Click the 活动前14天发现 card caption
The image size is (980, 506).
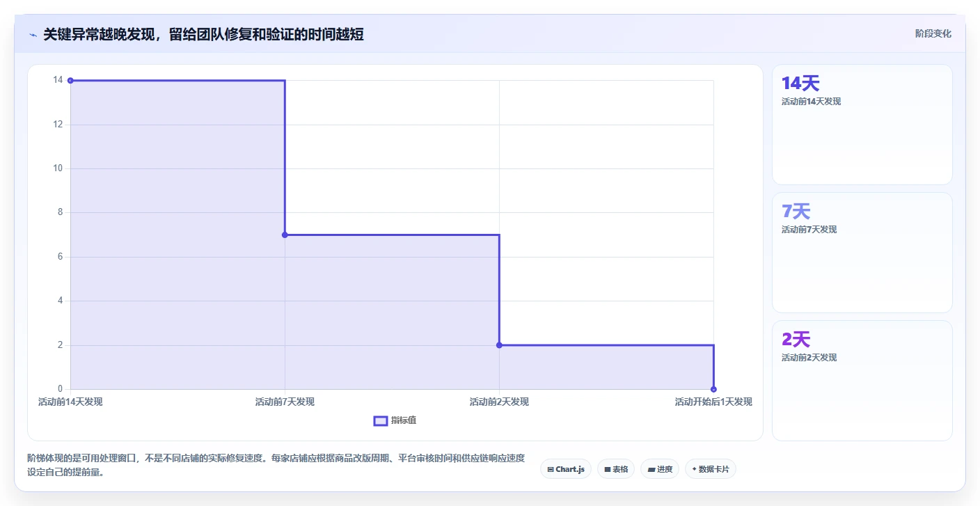pos(811,102)
